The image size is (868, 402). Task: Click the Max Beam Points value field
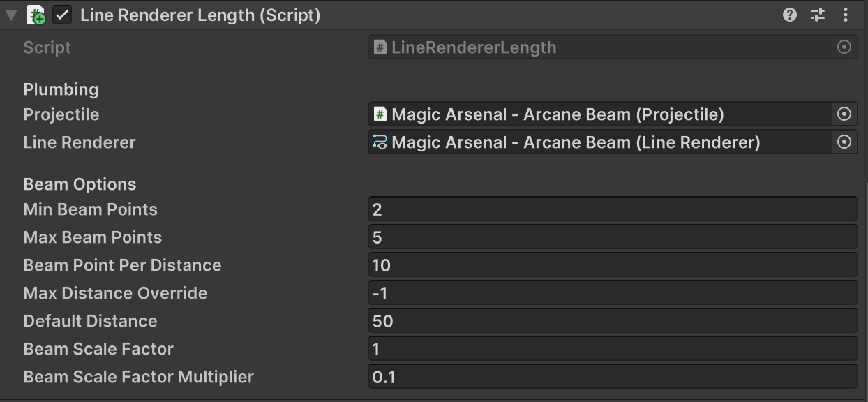tap(612, 237)
